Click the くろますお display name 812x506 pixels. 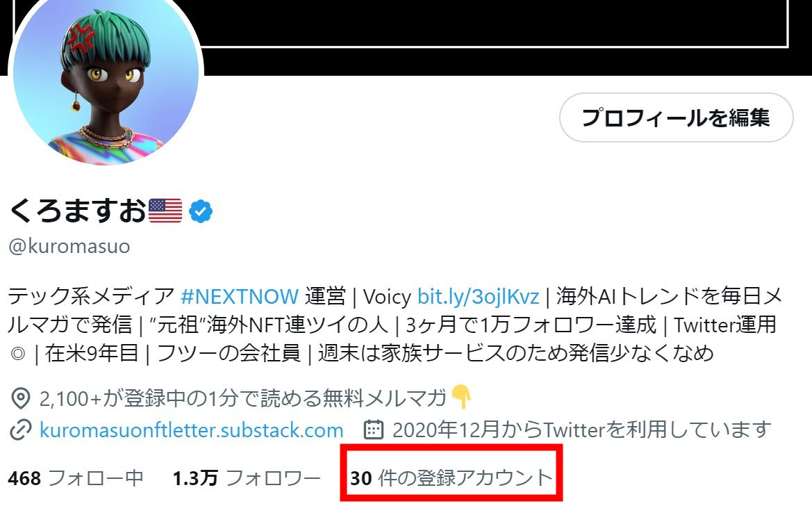click(x=78, y=211)
